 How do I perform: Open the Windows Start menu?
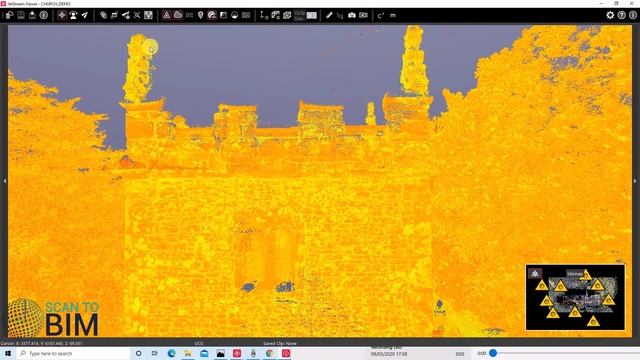click(8, 353)
